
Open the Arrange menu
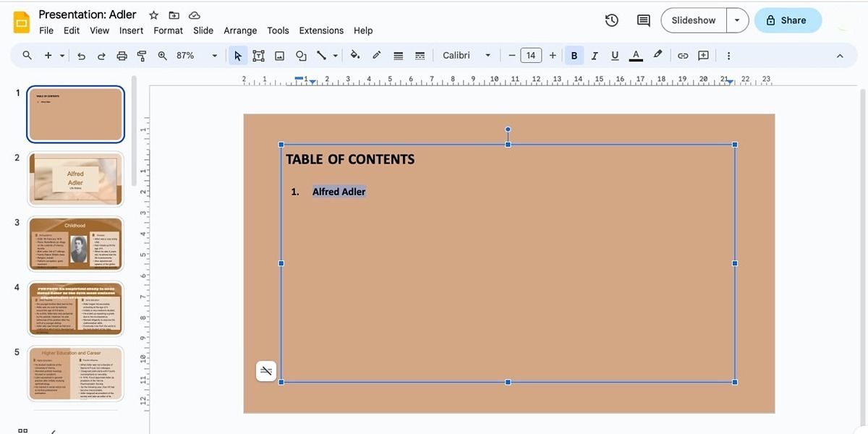click(240, 30)
